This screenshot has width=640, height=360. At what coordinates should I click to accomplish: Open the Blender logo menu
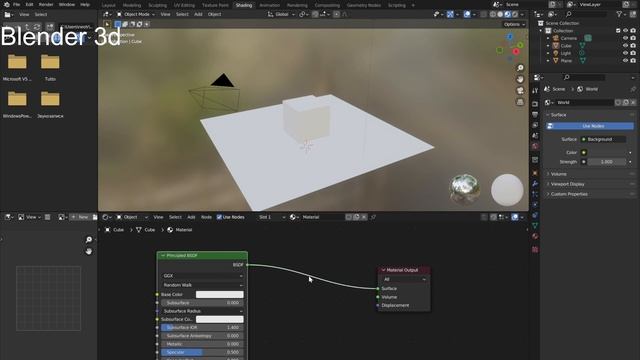click(6, 4)
